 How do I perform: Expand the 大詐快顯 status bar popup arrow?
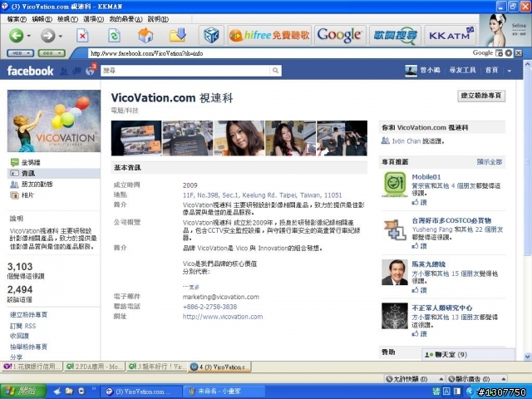coord(441,379)
